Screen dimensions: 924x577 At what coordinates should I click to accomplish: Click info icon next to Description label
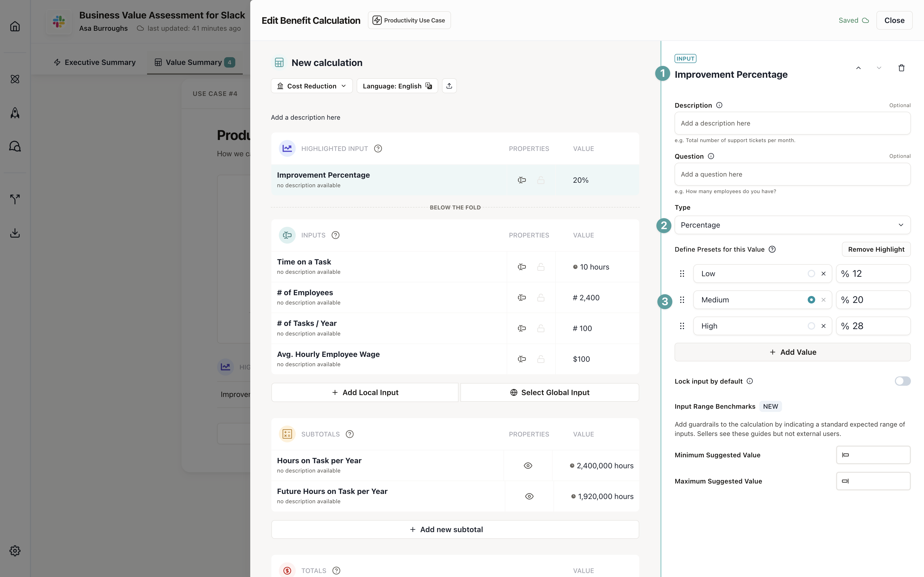point(719,105)
